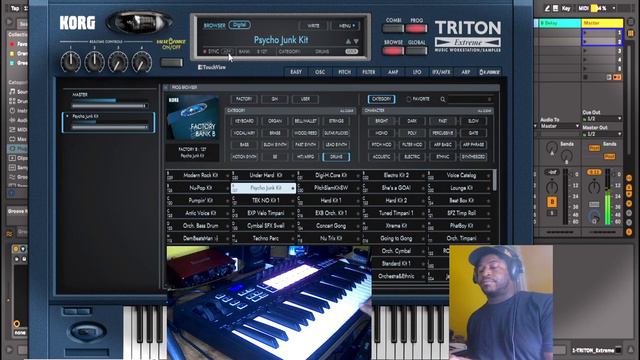Switch to the EASY tab

(x=296, y=72)
